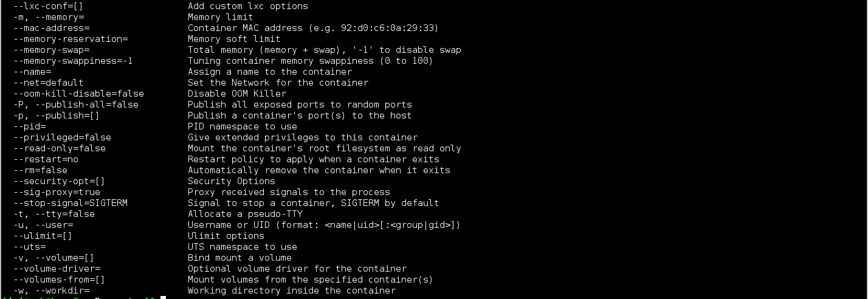
Task: Click the --privileged=false option text
Action: pos(62,137)
